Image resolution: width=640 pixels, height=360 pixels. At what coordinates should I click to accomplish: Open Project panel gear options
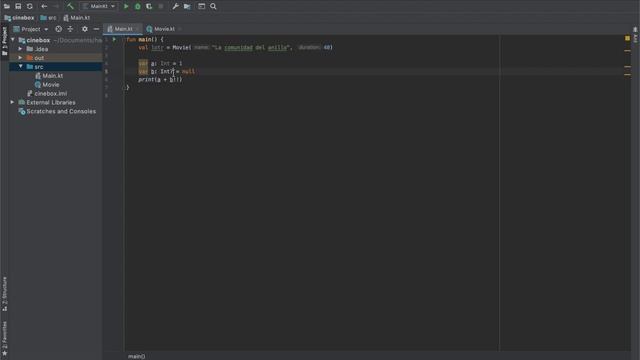85,29
